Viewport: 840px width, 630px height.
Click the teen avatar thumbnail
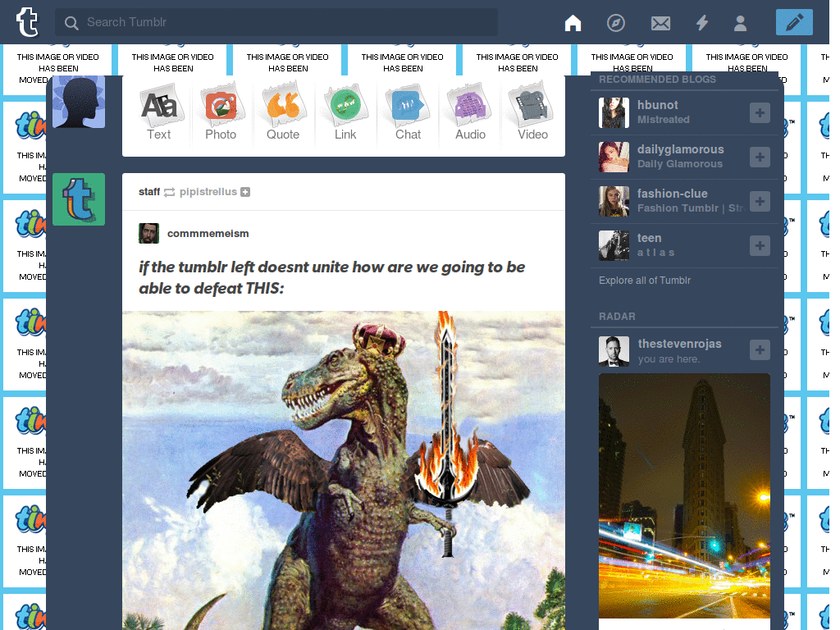coord(614,246)
